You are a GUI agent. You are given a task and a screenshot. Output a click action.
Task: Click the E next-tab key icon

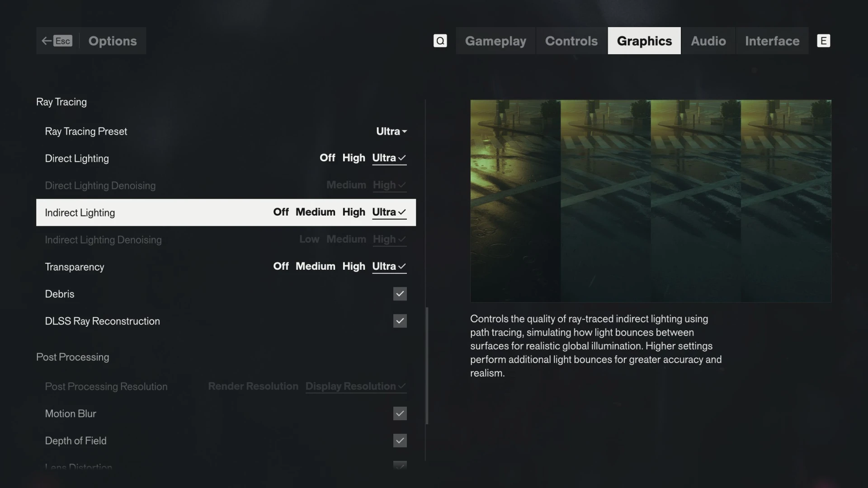pos(823,41)
